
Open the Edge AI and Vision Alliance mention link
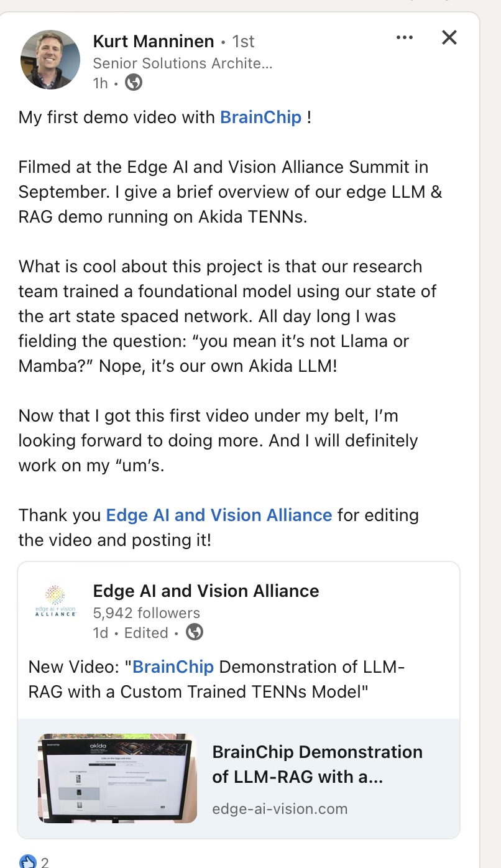tap(219, 515)
